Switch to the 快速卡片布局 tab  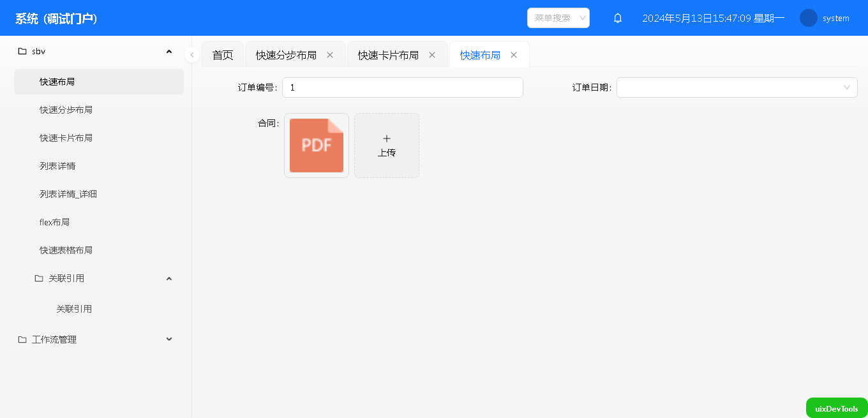[388, 55]
